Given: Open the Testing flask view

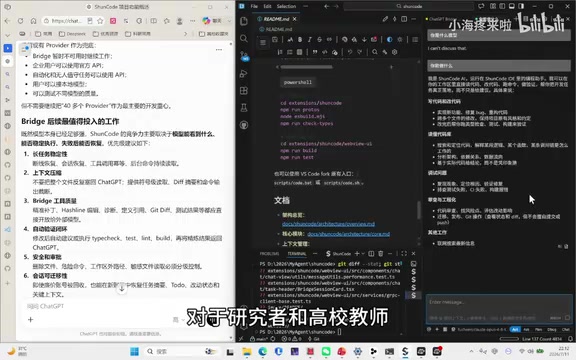Looking at the screenshot, I should pos(244,108).
